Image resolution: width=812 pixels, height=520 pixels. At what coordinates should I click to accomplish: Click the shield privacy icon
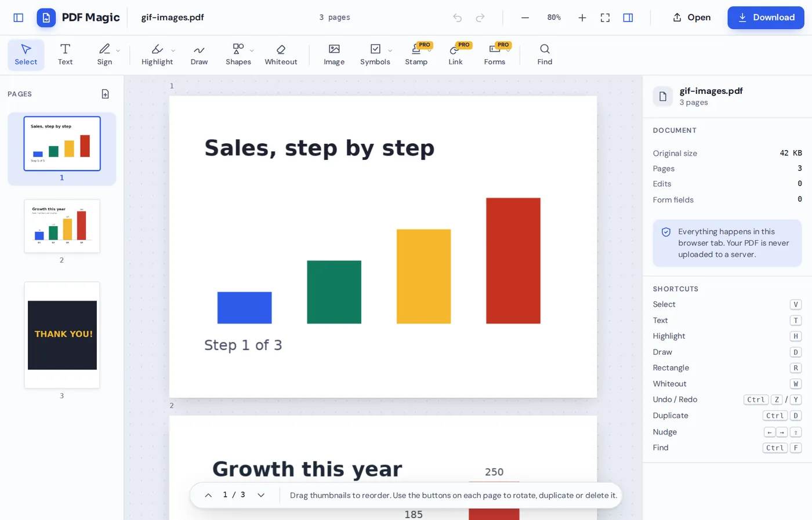[666, 232]
